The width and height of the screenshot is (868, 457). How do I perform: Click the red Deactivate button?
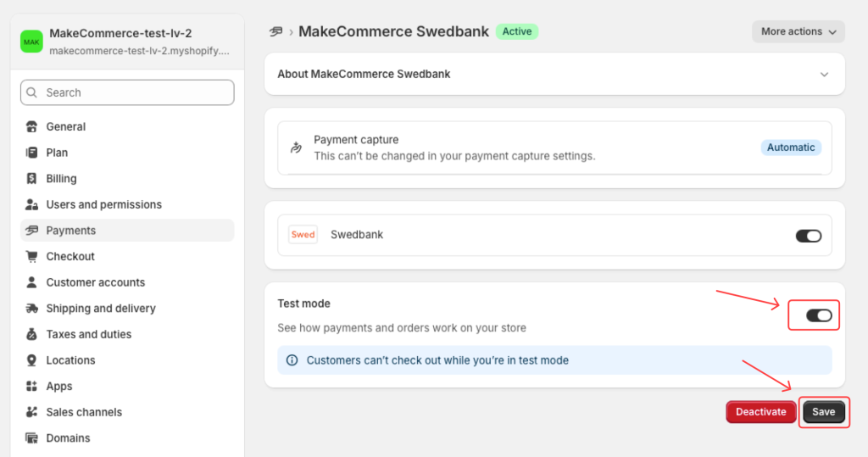760,412
